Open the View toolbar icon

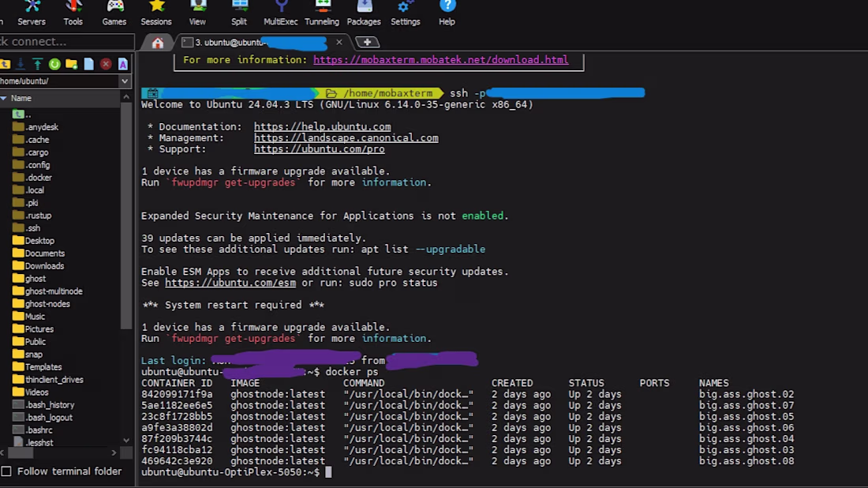coord(197,13)
